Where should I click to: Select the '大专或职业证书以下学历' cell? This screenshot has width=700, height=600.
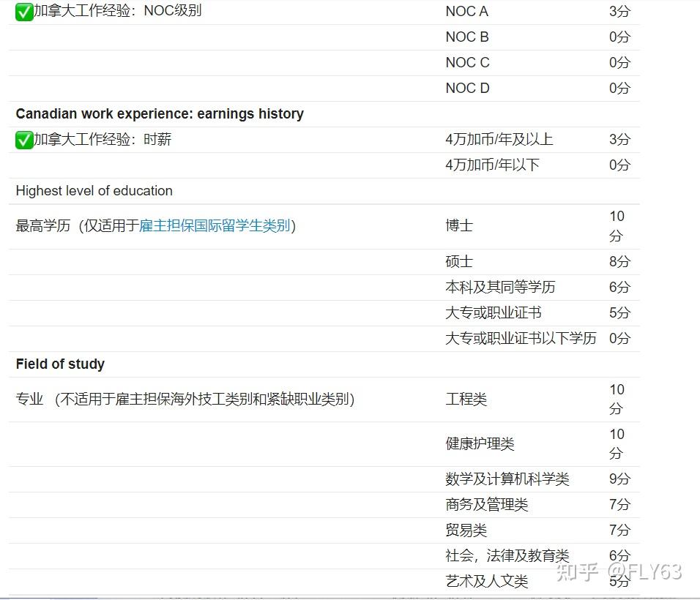tap(521, 338)
